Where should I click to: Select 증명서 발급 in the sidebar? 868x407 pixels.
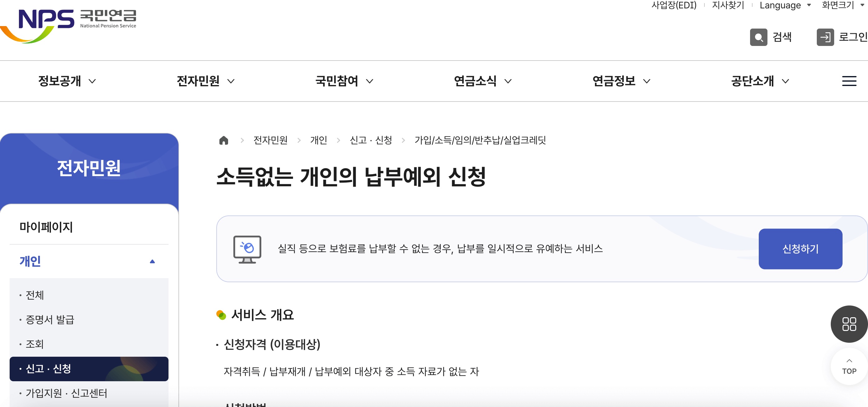(x=50, y=319)
